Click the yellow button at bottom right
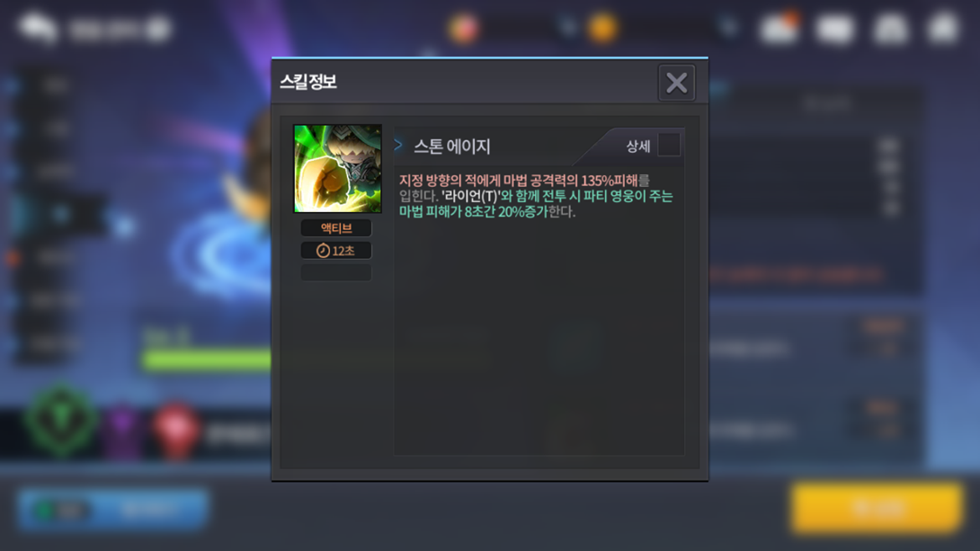Viewport: 980px width, 551px height. (876, 507)
